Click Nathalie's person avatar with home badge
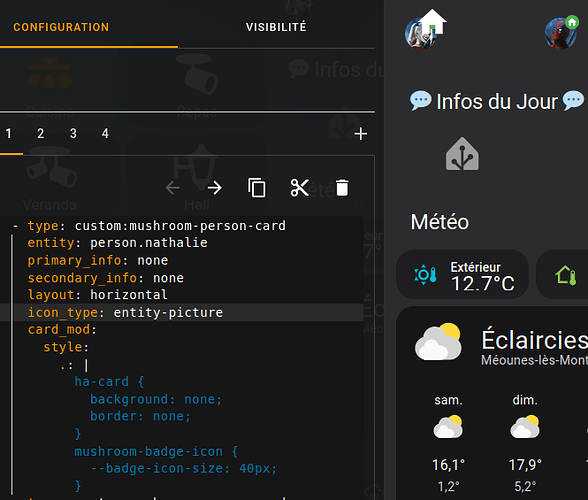Image resolution: width=588 pixels, height=500 pixels. [x=425, y=30]
